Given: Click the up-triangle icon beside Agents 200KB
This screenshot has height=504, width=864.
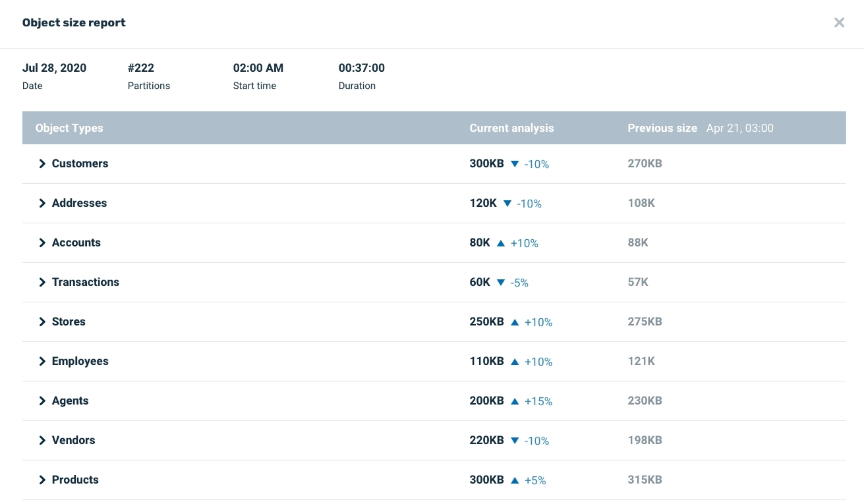Looking at the screenshot, I should pos(515,401).
